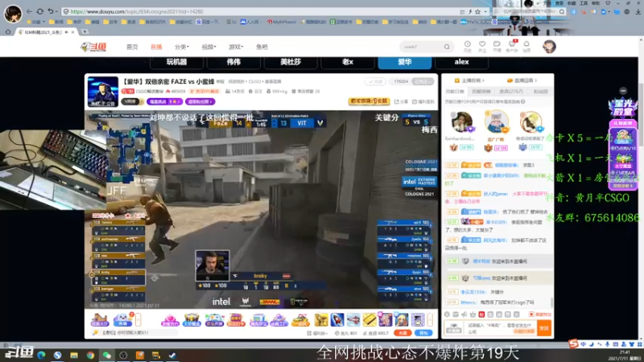
Task: Click the pink gem gift icon
Action: pos(170,320)
